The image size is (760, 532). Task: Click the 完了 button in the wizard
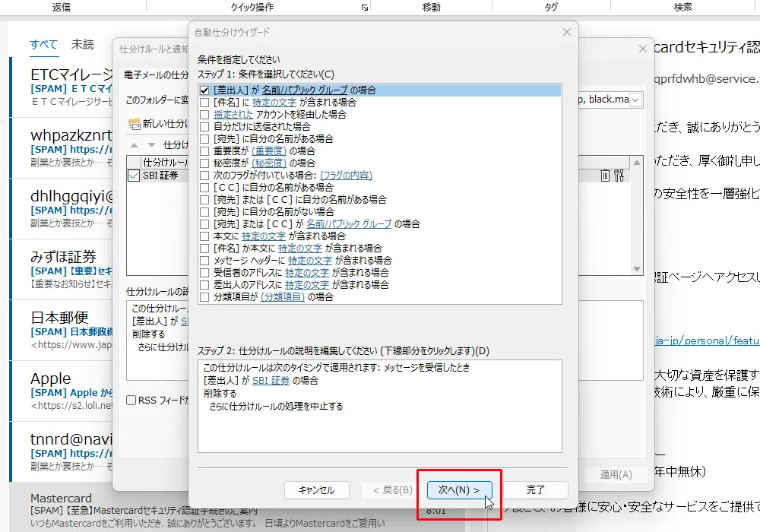click(x=536, y=490)
